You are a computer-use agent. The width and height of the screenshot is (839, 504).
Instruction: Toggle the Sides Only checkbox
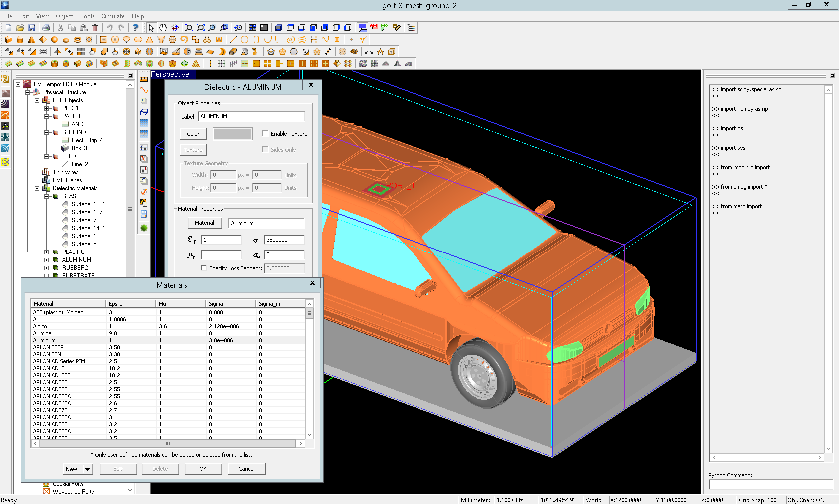(265, 149)
